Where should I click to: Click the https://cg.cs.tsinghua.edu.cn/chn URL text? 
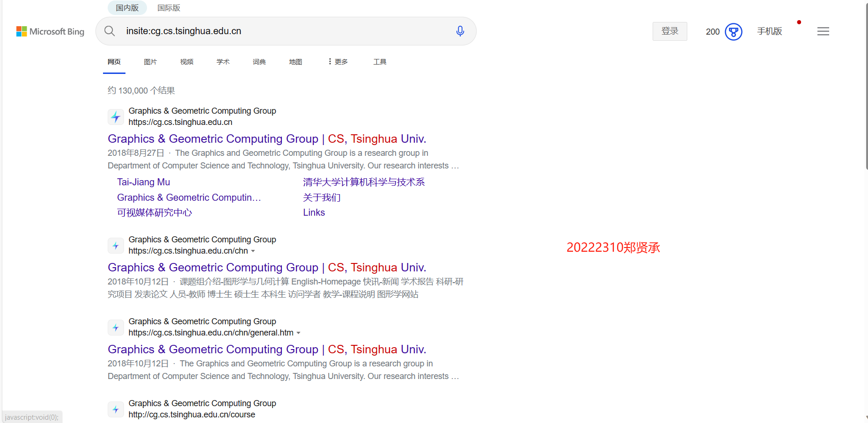(188, 251)
